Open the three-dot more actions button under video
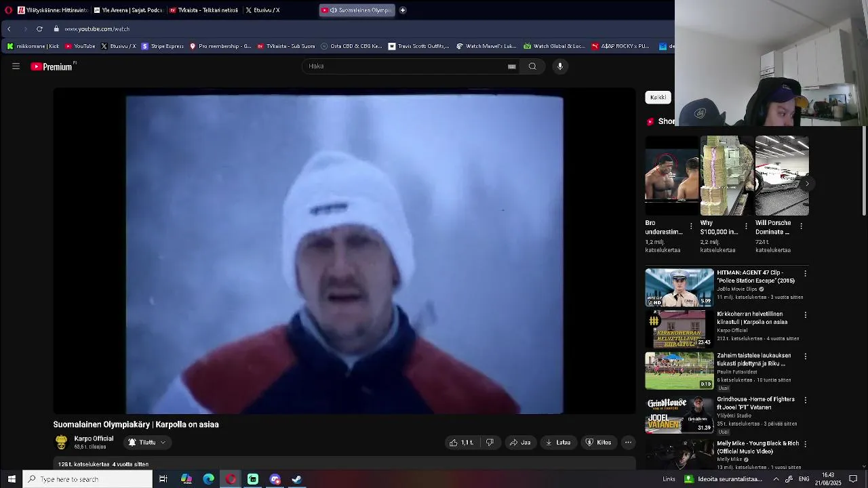Screen dimensions: 868x488 tap(629, 443)
